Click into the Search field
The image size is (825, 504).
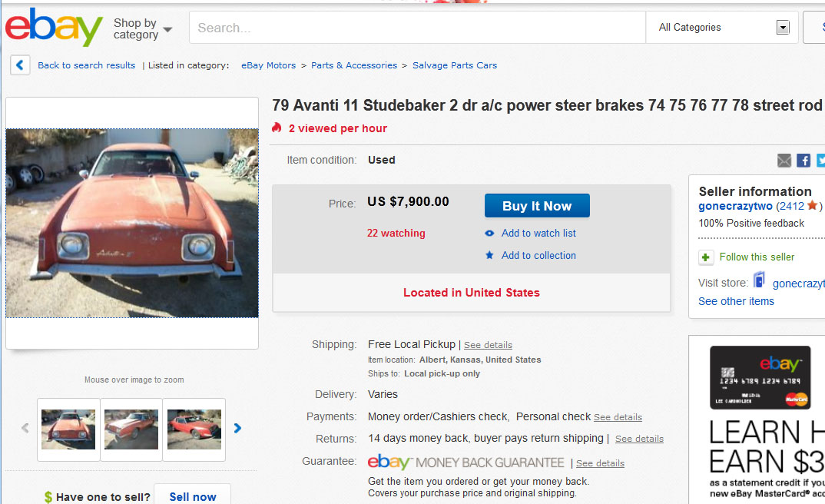click(x=417, y=28)
